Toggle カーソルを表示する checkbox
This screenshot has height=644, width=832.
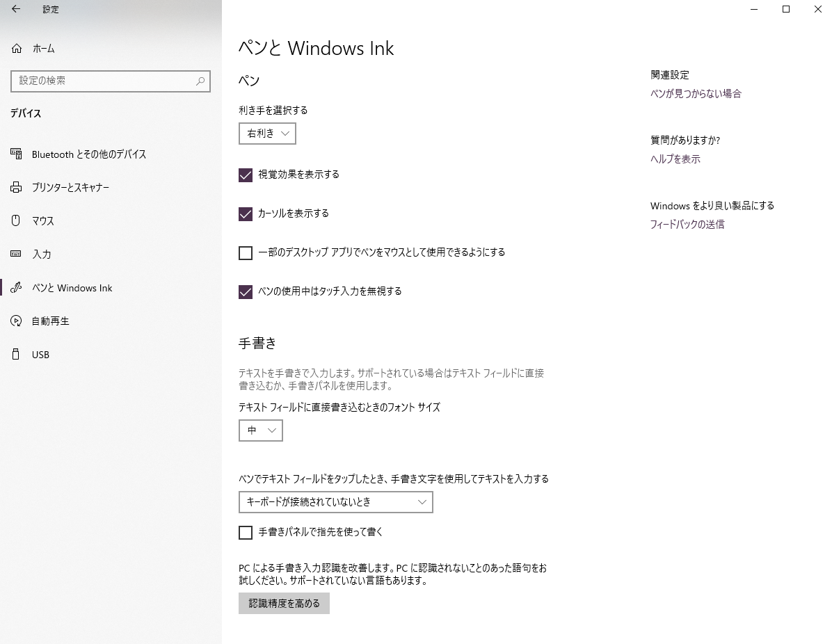pyautogui.click(x=245, y=214)
